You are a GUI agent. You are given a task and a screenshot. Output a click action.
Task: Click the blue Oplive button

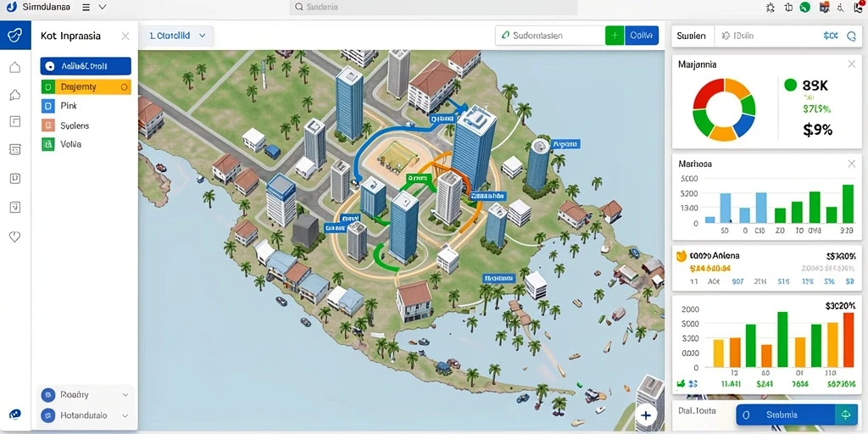642,36
